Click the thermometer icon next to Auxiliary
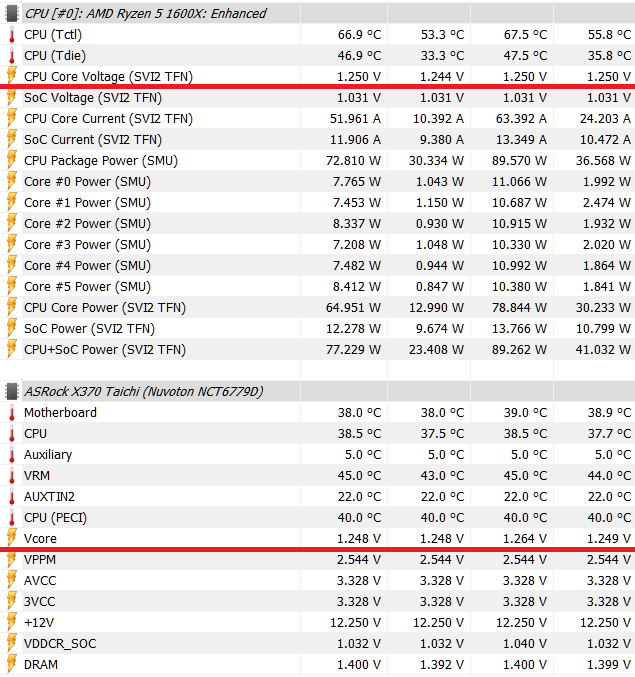Screen dimensions: 635x677 [12, 455]
